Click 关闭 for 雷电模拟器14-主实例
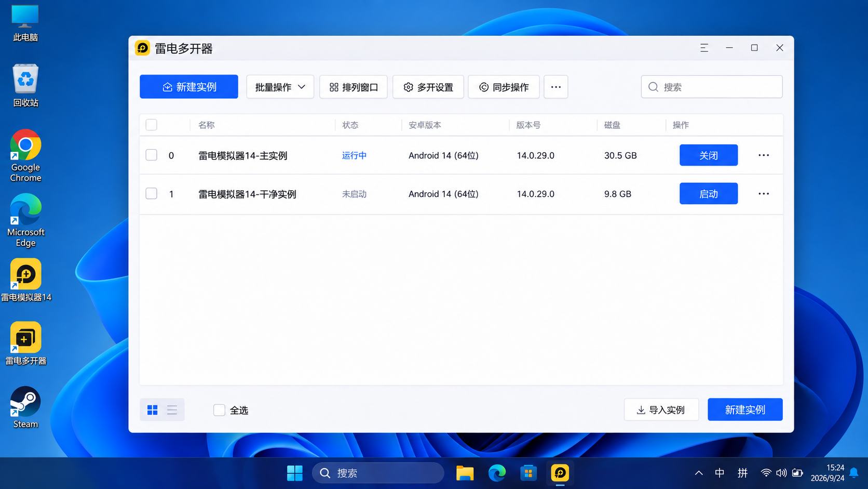Image resolution: width=868 pixels, height=489 pixels. pyautogui.click(x=709, y=155)
